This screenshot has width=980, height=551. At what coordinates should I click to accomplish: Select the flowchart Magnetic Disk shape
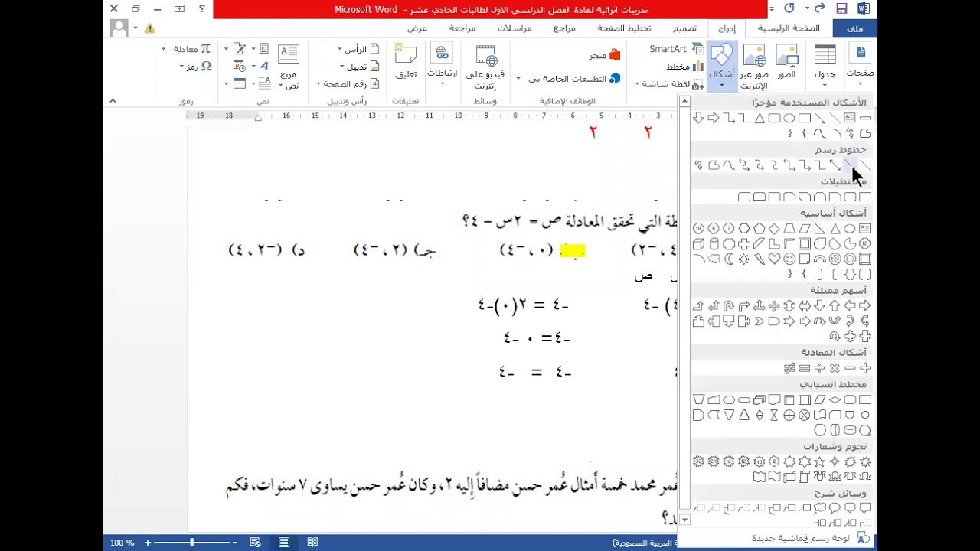point(850,430)
